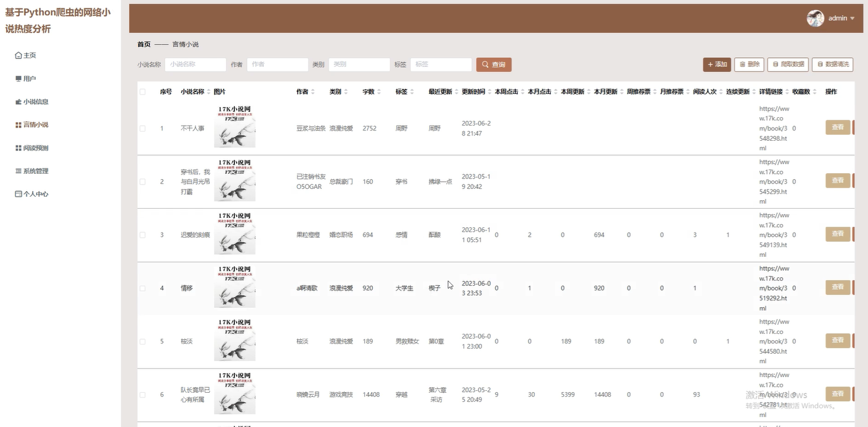Expand 系统管理 system management menu
The height and width of the screenshot is (427, 868).
[x=32, y=171]
